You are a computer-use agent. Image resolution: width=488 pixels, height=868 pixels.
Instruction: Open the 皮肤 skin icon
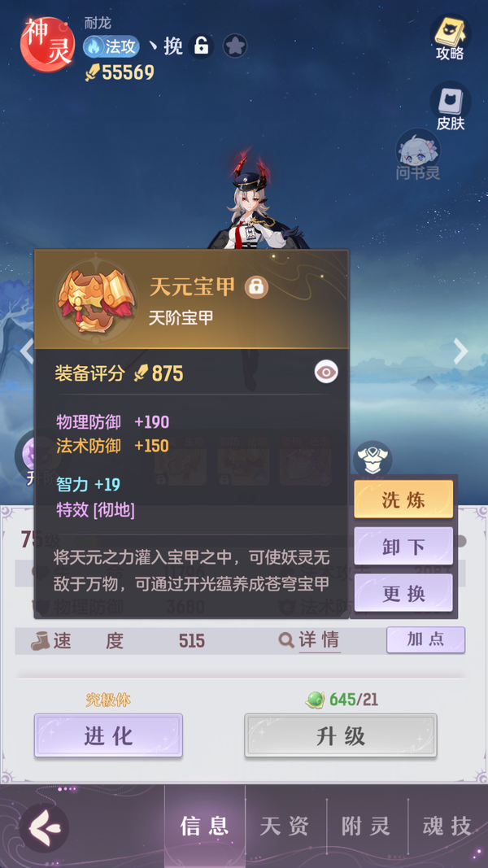(450, 107)
